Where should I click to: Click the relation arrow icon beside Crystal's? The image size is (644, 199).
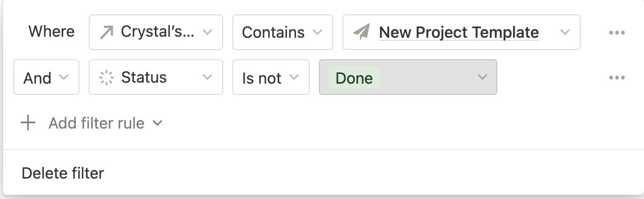106,32
